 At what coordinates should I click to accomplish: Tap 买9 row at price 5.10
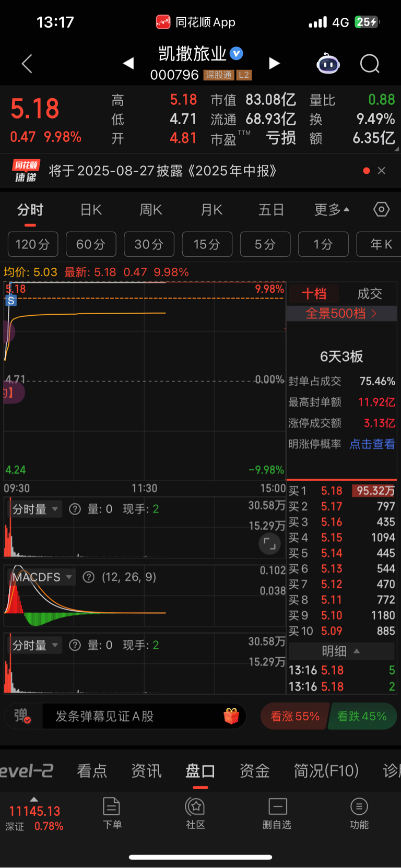[x=341, y=615]
